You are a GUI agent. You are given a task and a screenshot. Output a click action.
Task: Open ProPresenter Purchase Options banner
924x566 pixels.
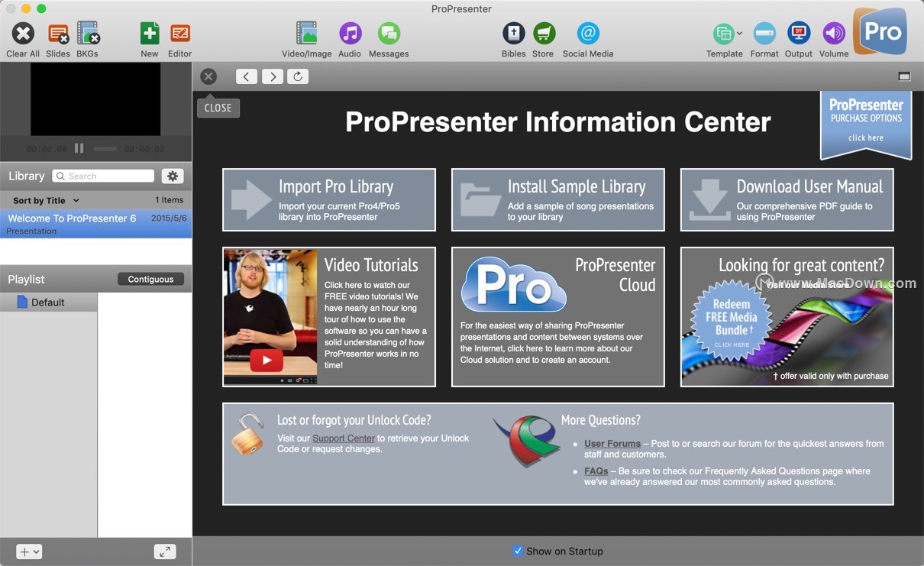coord(866,124)
